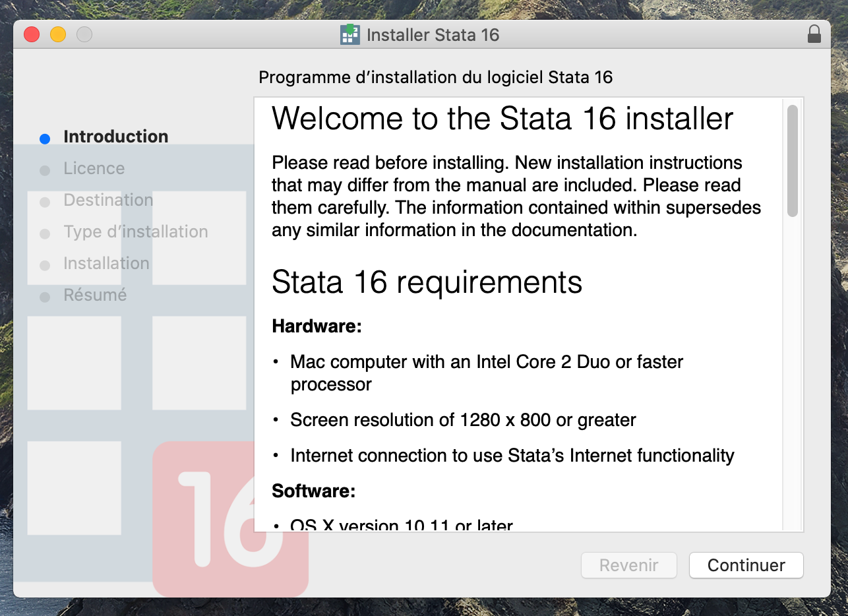This screenshot has height=616, width=848.
Task: Click the gray bullet beside Destination
Action: pyautogui.click(x=45, y=202)
